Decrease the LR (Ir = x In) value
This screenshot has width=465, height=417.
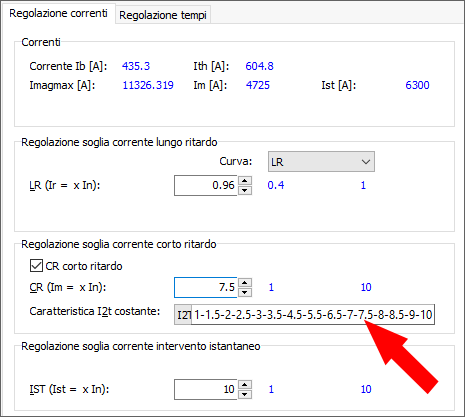click(245, 190)
